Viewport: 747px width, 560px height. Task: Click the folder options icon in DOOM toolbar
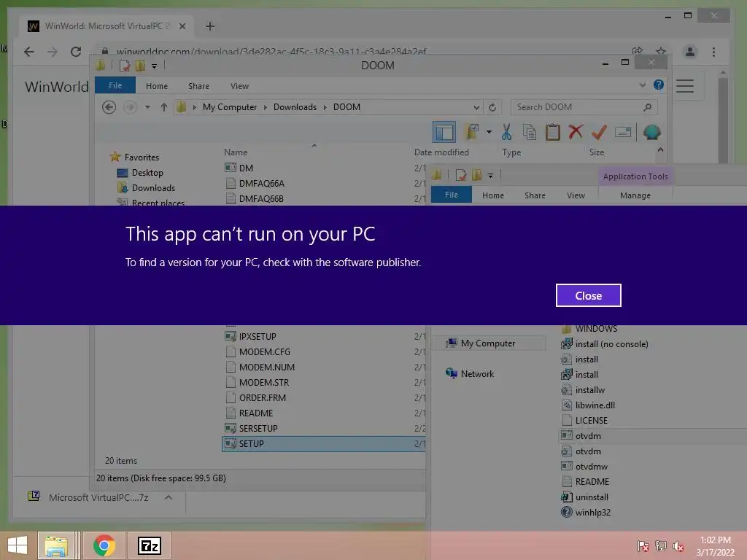tap(472, 132)
